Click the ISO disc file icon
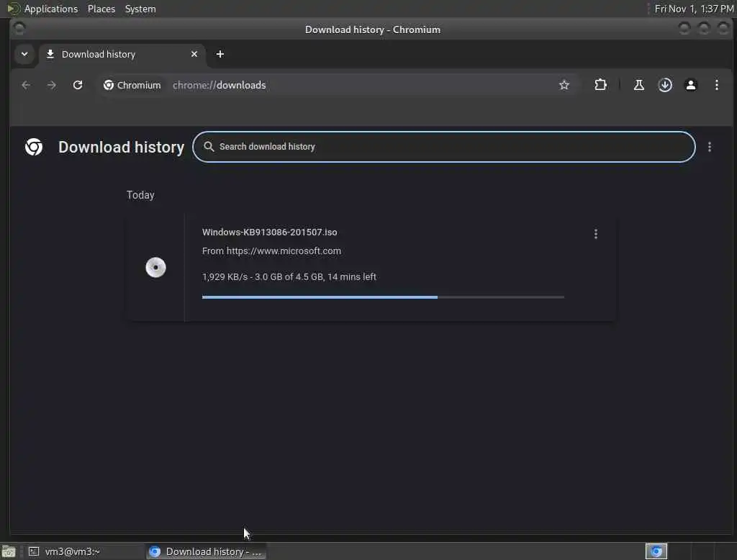This screenshot has width=737, height=560. click(155, 268)
